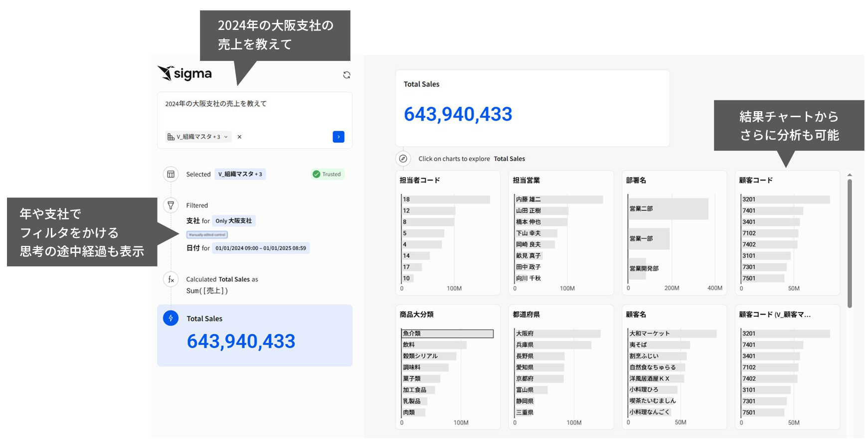Screen dimensions: 868x446
Task: Open the Only 大阪支社 filter value
Action: click(x=233, y=221)
